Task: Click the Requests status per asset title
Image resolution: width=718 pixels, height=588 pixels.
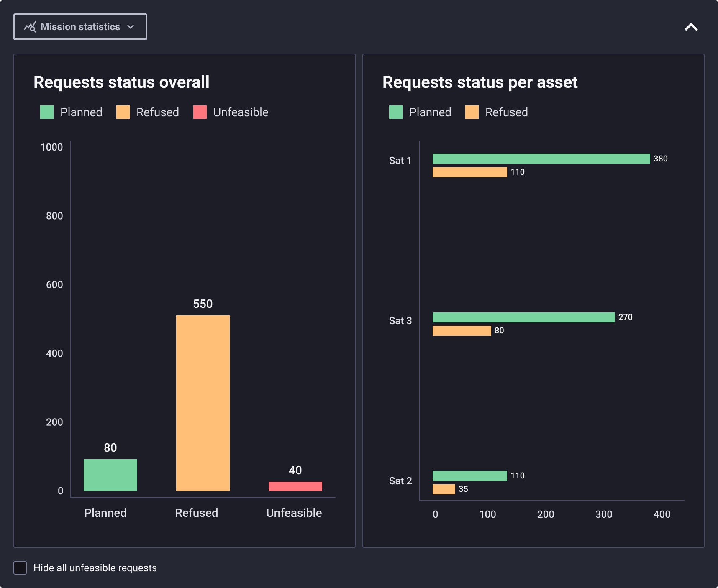Action: click(480, 82)
